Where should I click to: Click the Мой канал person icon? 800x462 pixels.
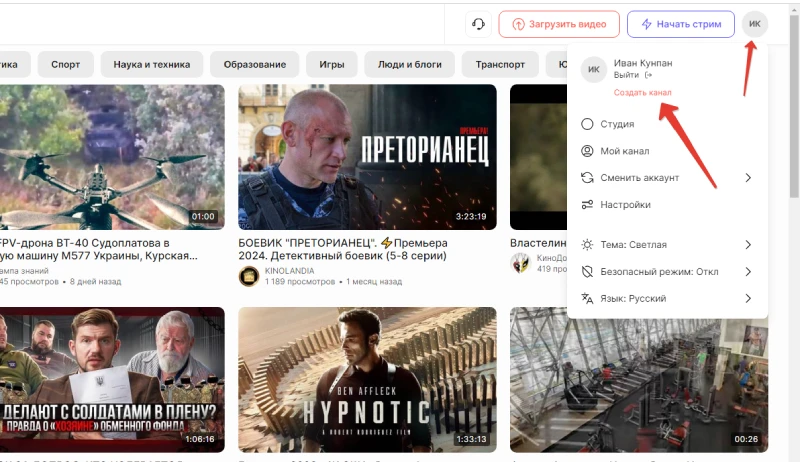pos(587,151)
